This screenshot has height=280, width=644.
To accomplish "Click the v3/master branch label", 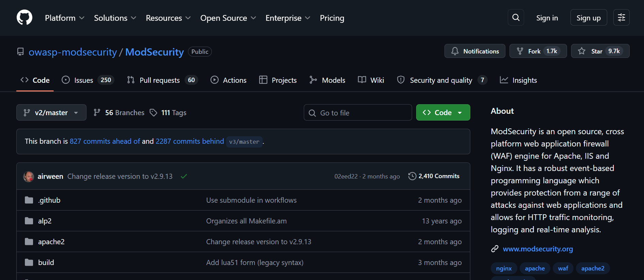I will point(244,142).
